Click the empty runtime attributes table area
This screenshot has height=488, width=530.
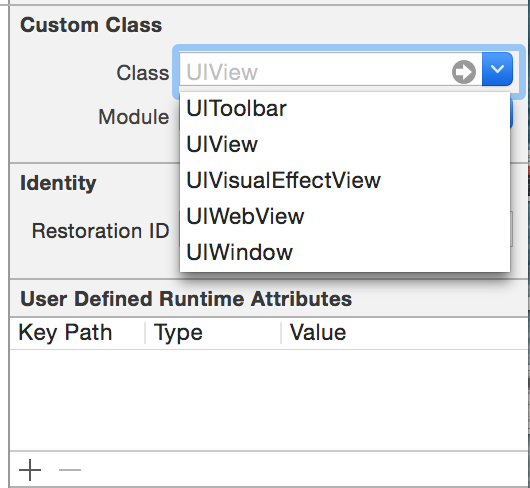[x=269, y=400]
